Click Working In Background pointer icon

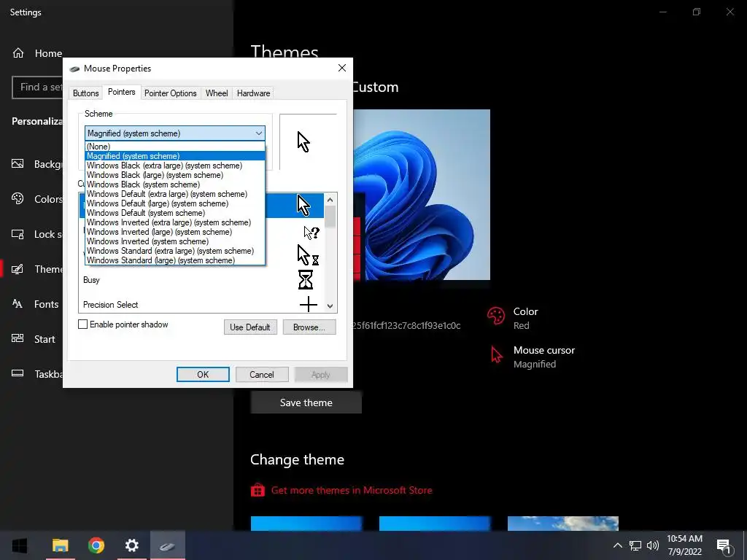tap(308, 255)
